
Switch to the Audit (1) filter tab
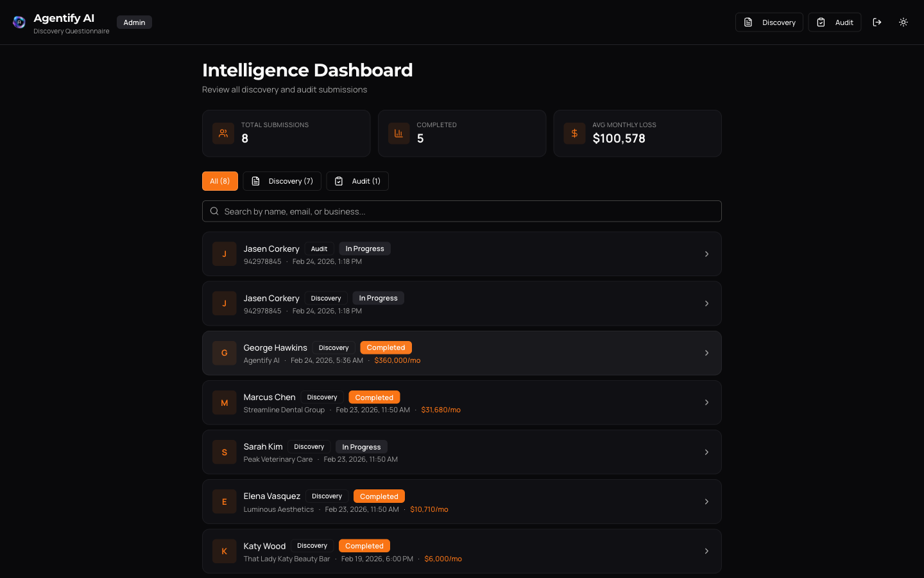357,180
